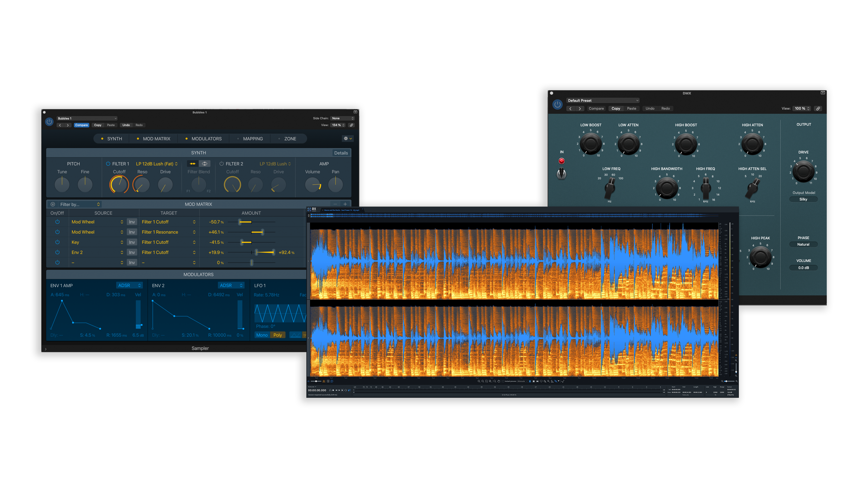
Task: Click the Compare button in DMX
Action: click(x=596, y=108)
